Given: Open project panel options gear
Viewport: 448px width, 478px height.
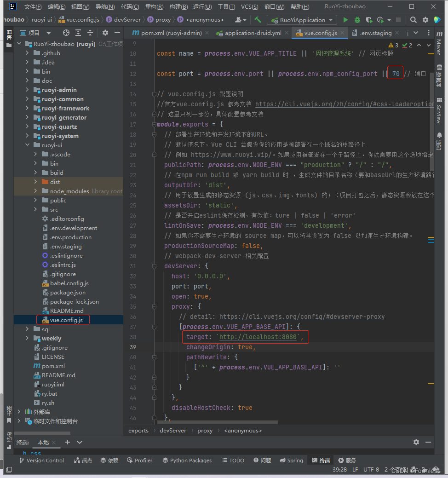Looking at the screenshot, I should point(105,33).
